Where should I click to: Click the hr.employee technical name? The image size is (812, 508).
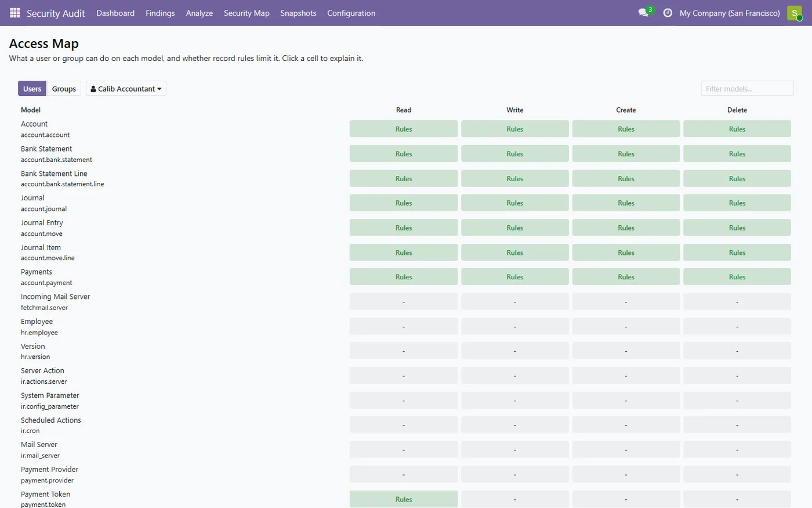[x=39, y=333]
